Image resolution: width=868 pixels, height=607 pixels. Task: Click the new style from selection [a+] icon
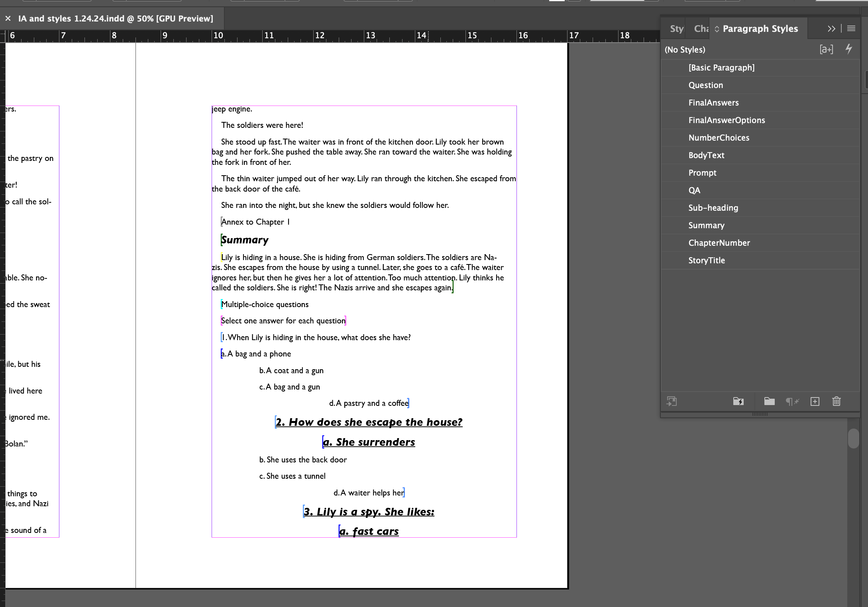[x=826, y=49]
